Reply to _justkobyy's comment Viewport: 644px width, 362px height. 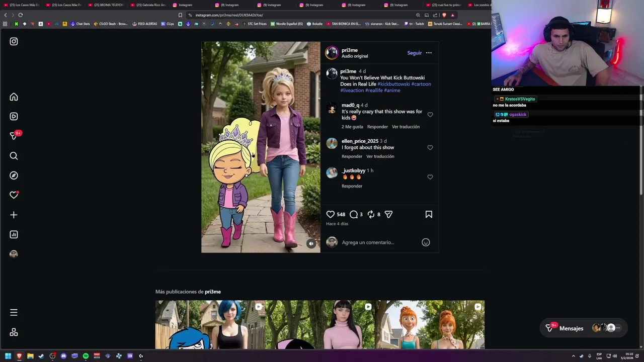(x=352, y=186)
